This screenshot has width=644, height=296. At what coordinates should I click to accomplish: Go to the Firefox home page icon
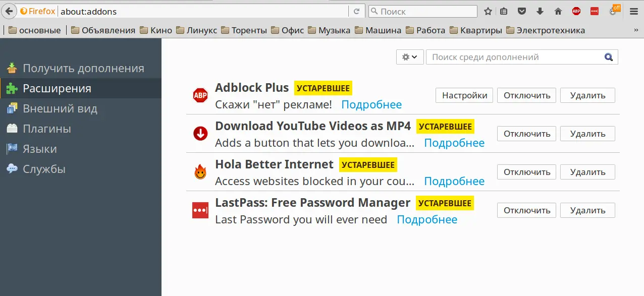[x=558, y=11]
